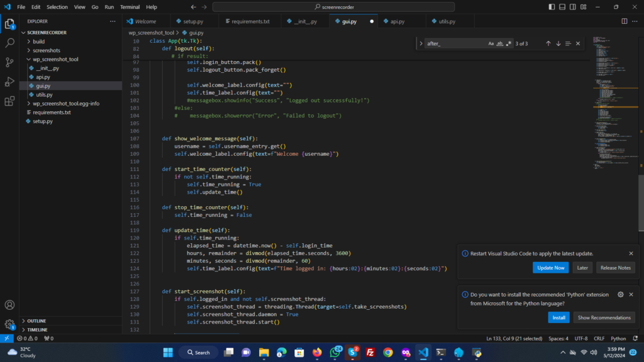Click Show Recommendations button

pos(604,317)
